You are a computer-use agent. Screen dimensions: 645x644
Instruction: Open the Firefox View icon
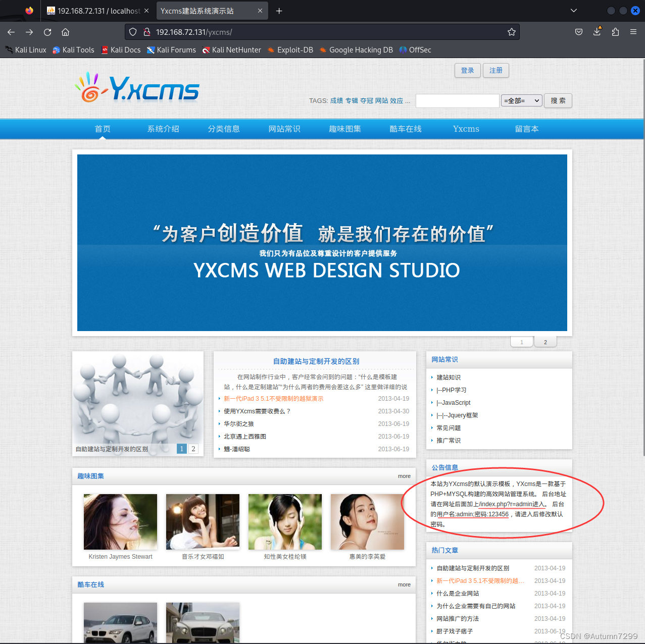pos(29,11)
